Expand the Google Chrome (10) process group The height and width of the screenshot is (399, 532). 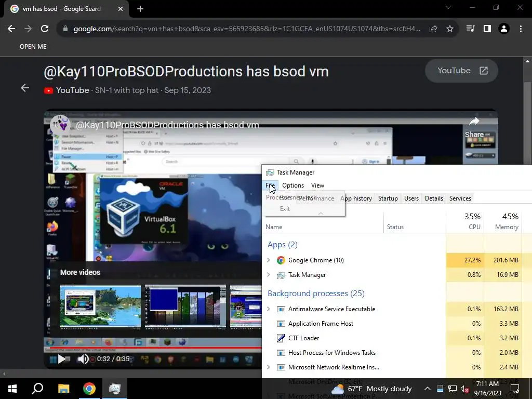[269, 260]
